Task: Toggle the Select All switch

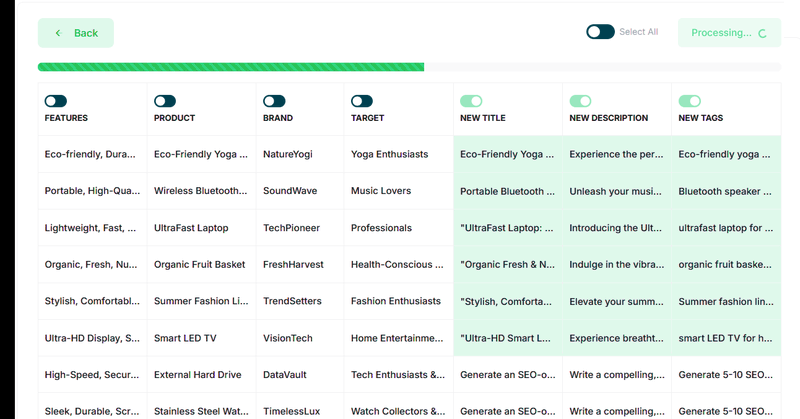Action: click(600, 32)
